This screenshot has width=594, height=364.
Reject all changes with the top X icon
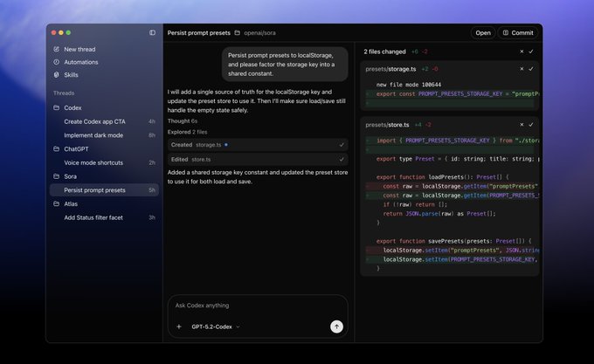(520, 52)
